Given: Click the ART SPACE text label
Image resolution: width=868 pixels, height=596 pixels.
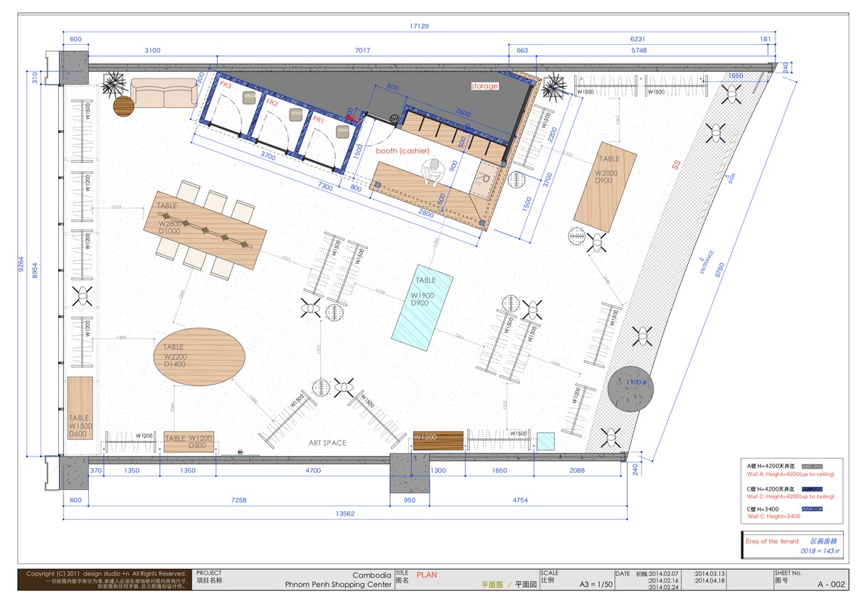Looking at the screenshot, I should point(327,443).
